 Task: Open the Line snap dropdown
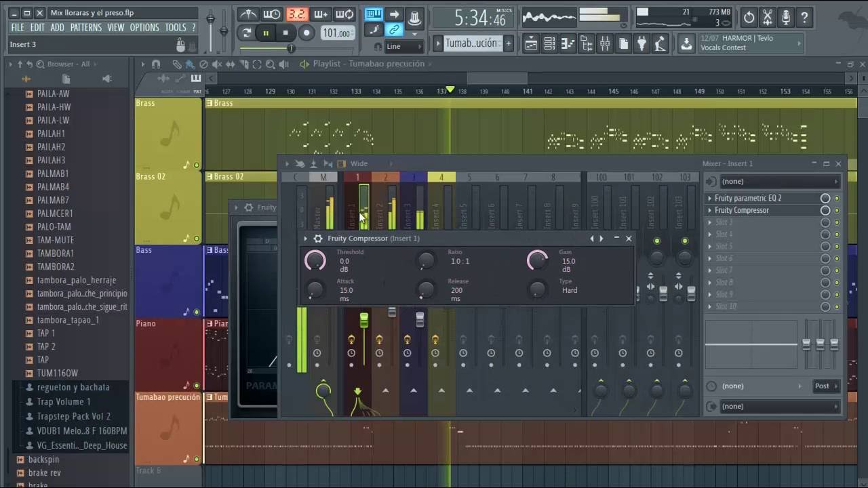pos(403,47)
